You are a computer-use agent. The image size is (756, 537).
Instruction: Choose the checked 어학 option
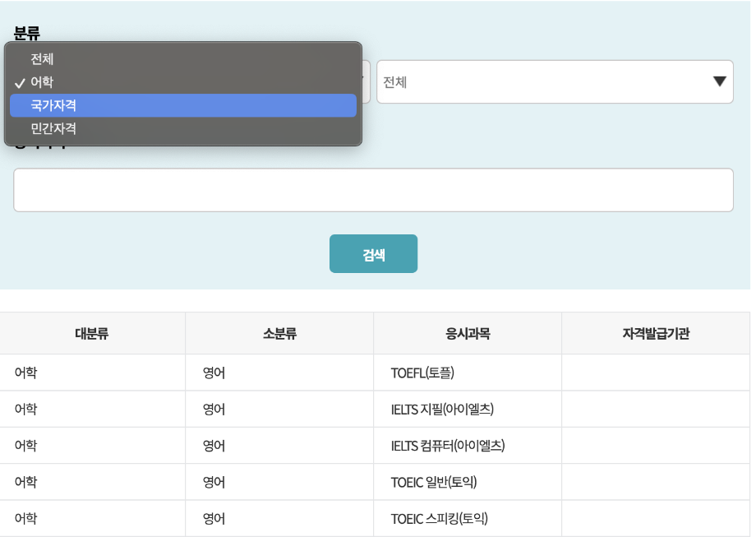pyautogui.click(x=42, y=82)
